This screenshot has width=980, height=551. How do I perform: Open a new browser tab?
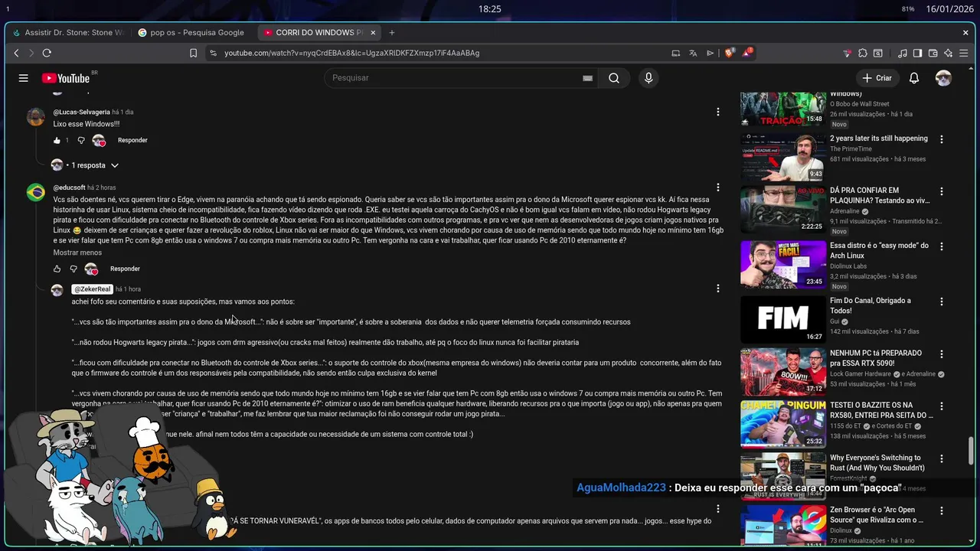(x=392, y=33)
